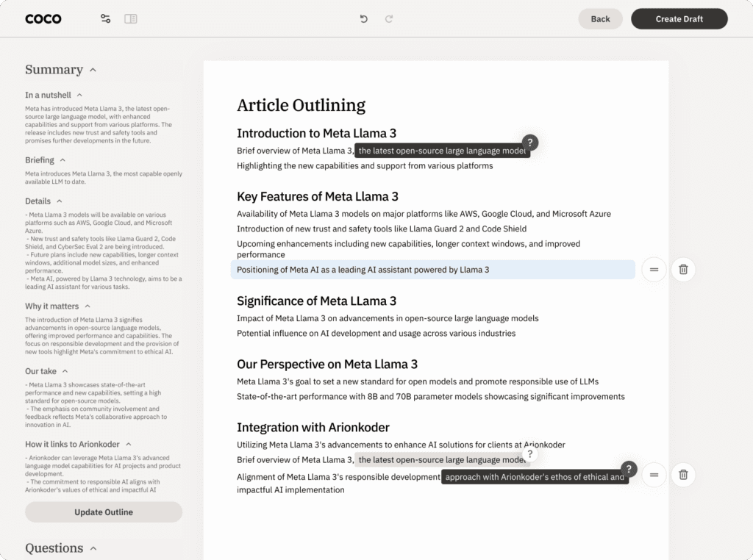The width and height of the screenshot is (753, 560).
Task: Select the highlighted Positioning of Meta AI line
Action: [x=432, y=270]
